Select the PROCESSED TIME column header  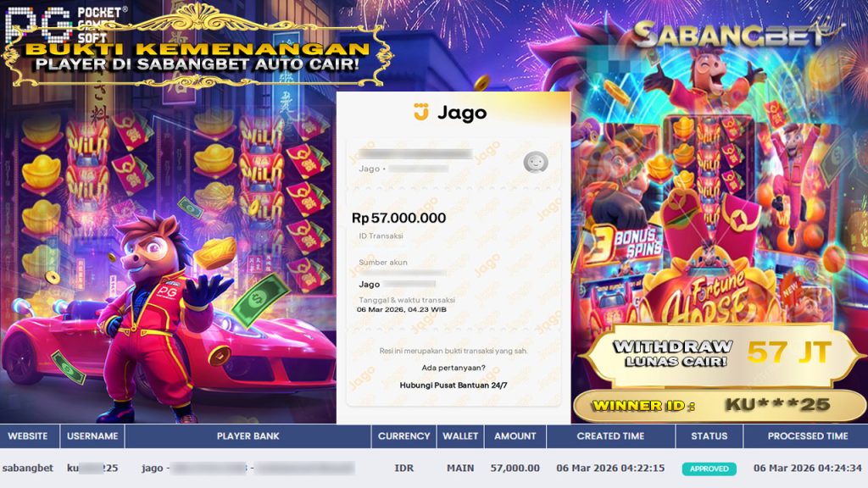tap(808, 436)
